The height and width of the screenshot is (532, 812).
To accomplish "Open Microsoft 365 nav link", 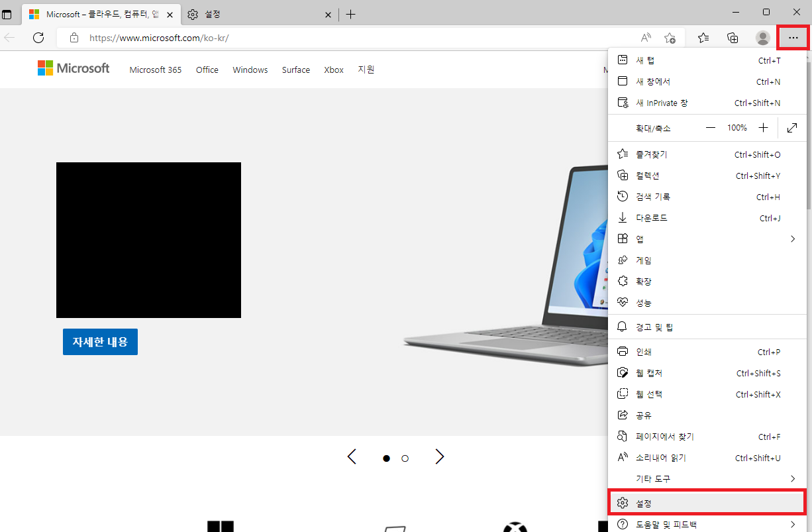I will click(x=156, y=70).
